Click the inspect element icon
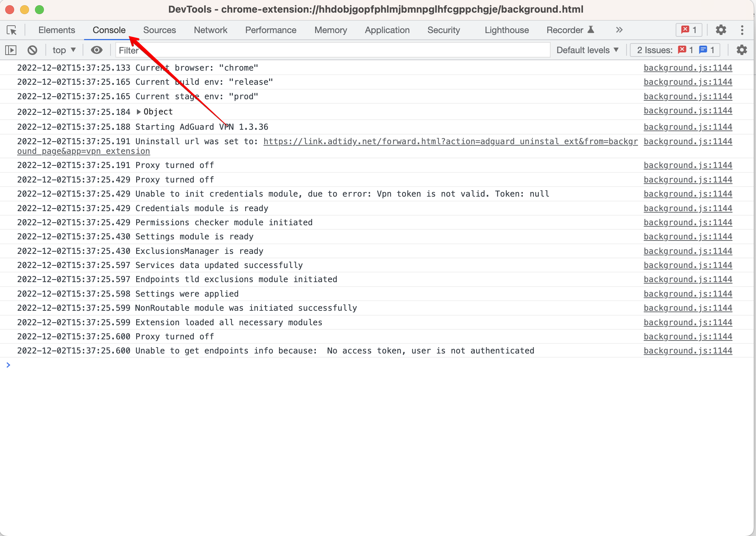The image size is (756, 536). click(x=12, y=30)
